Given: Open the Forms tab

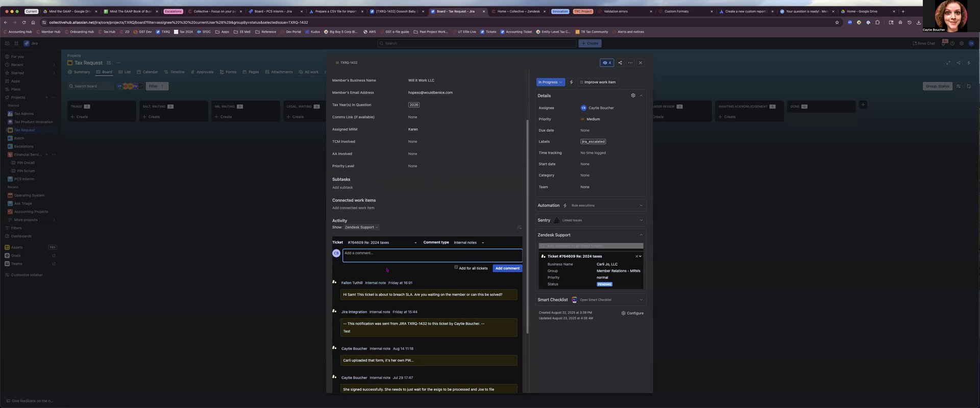Looking at the screenshot, I should pos(228,72).
